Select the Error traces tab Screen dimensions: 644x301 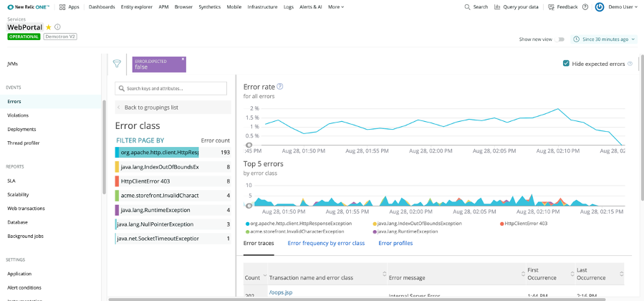259,243
